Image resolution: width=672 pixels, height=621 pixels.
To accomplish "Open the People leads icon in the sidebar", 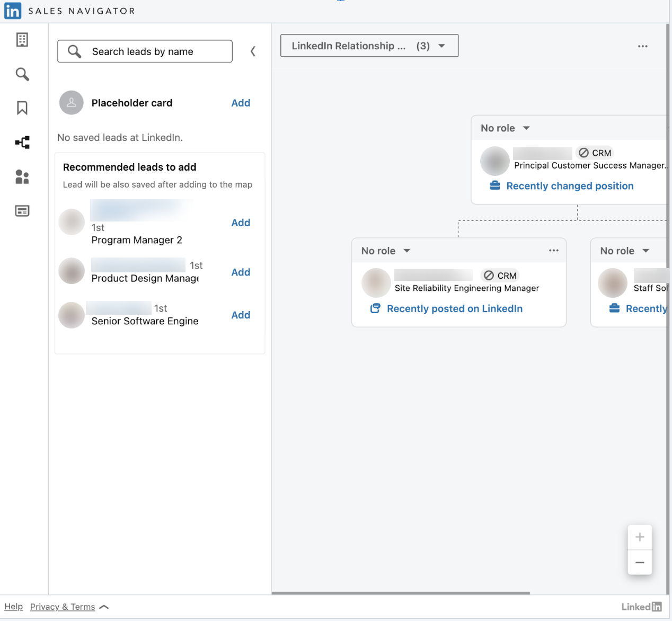I will pos(22,176).
